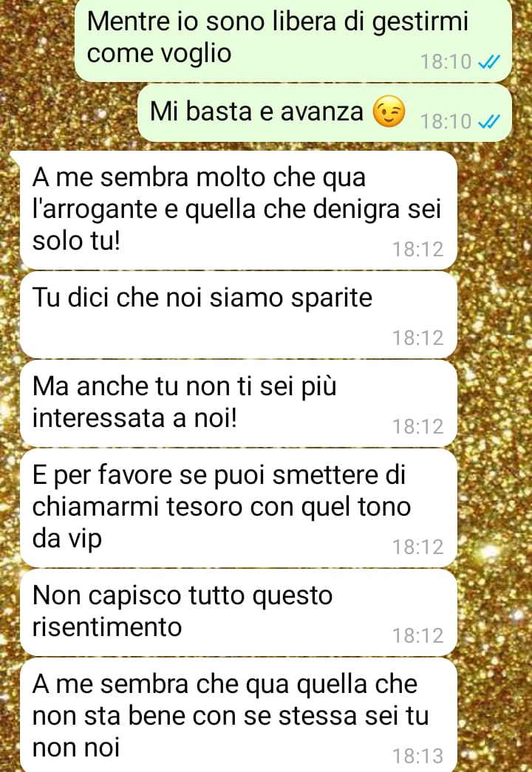Tap the 18:12 timestamp on 'solo tu!' message

(417, 249)
